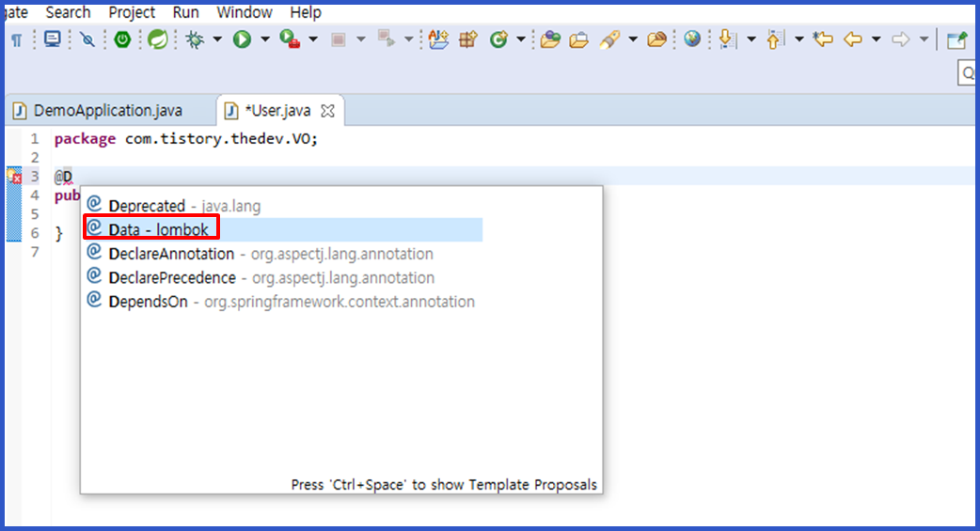Click the green Spring leaf icon
This screenshot has height=531, width=980.
157,40
